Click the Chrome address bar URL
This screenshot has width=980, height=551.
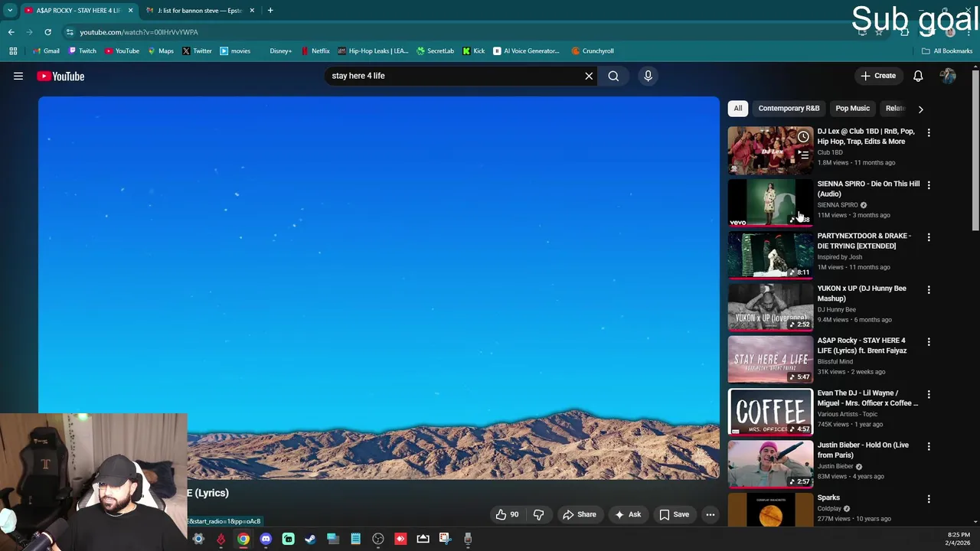139,32
